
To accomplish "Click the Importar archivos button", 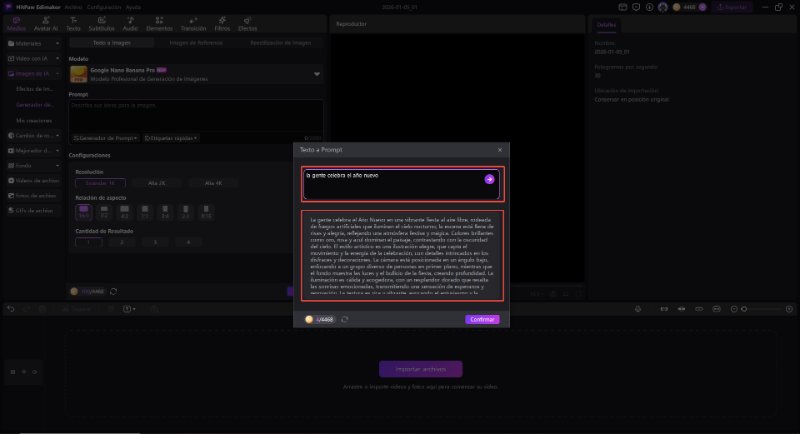I will point(406,369).
